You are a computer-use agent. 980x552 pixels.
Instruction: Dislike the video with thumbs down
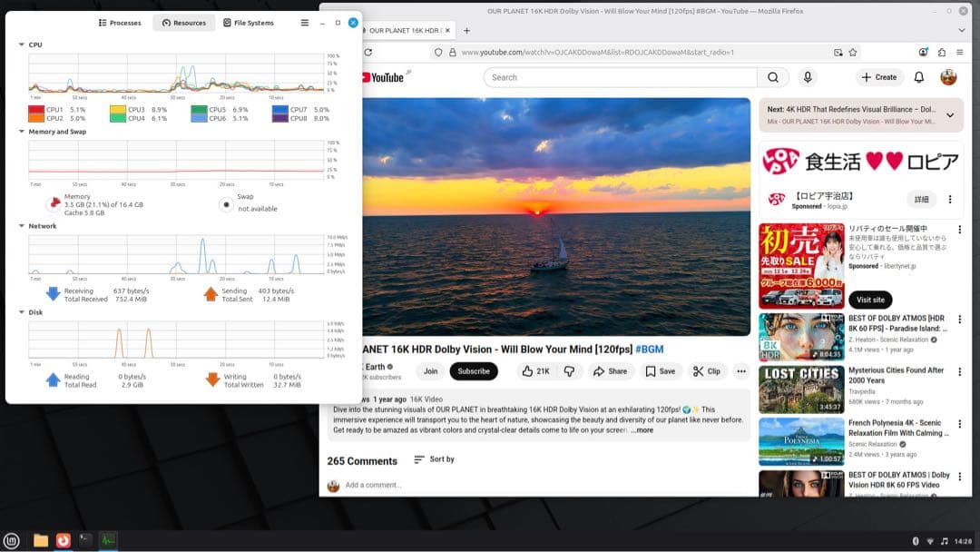tap(570, 371)
